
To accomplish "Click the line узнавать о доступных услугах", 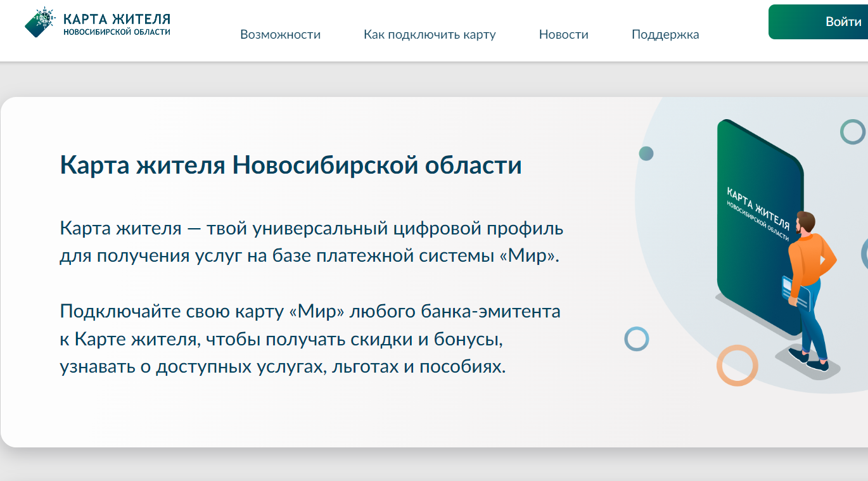I will click(x=283, y=368).
